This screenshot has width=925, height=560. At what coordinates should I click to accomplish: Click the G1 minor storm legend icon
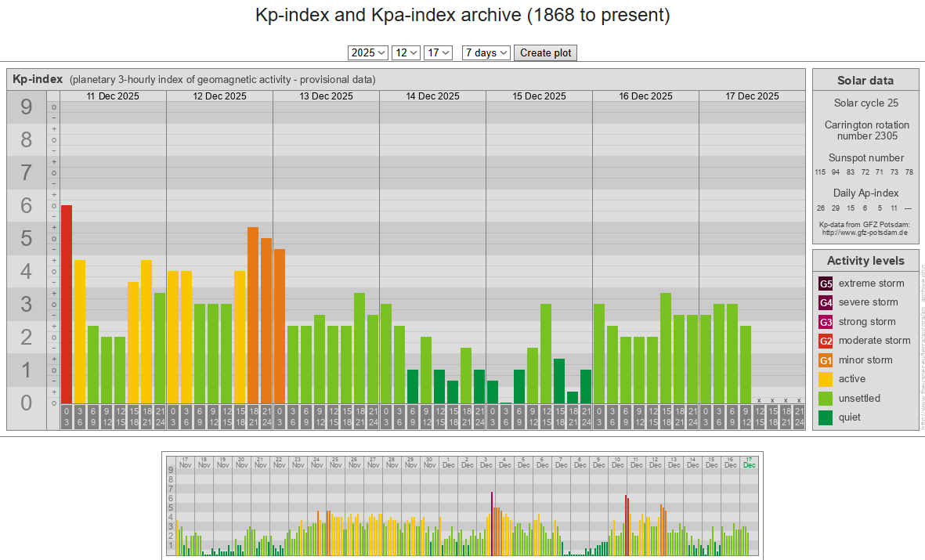pyautogui.click(x=826, y=360)
